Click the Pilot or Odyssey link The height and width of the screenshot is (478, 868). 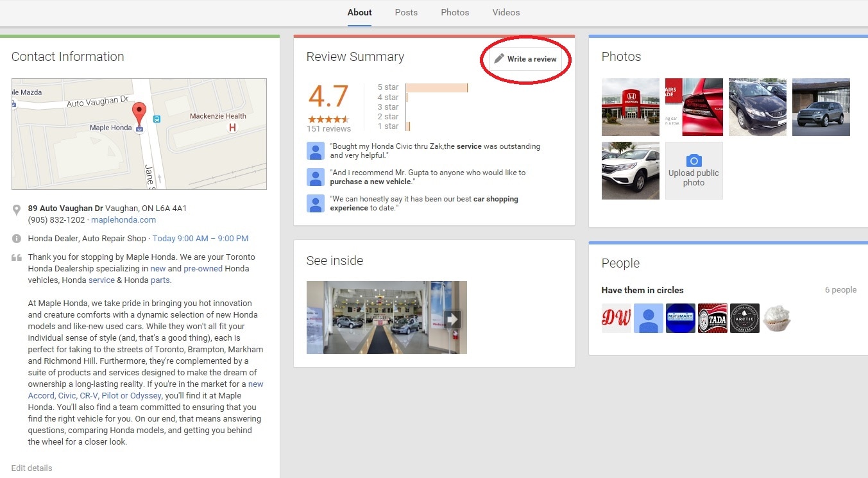click(x=132, y=395)
